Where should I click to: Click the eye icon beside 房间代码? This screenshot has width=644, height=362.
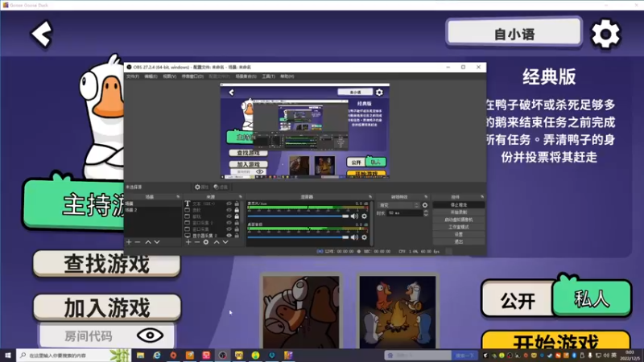[x=150, y=335]
